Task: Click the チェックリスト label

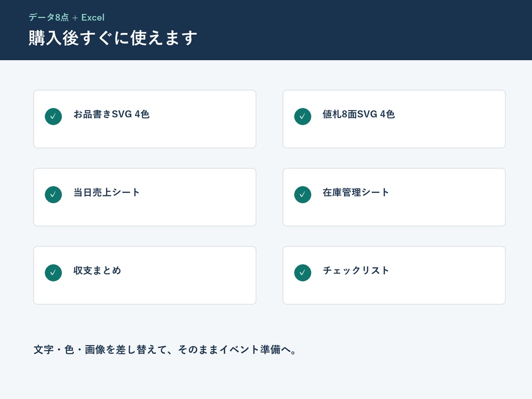Action: pos(355,270)
